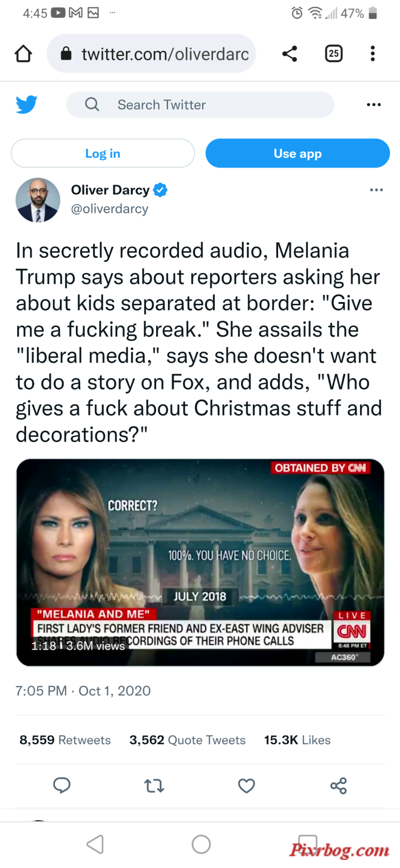Open the browser share icon
400x868 pixels.
(289, 54)
